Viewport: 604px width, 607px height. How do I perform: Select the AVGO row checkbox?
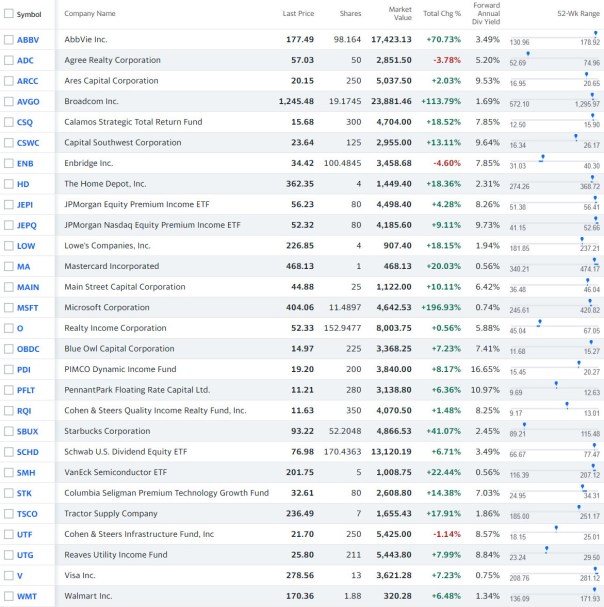[9, 101]
